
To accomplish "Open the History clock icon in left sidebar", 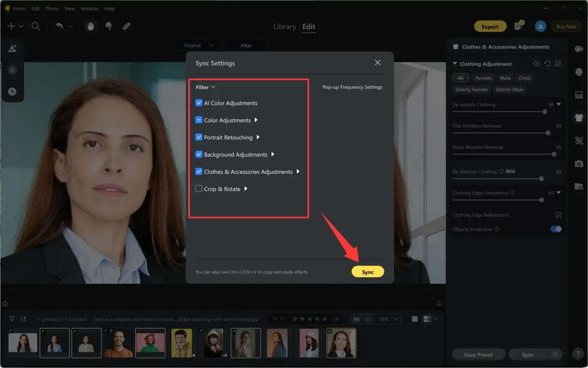I will click(x=13, y=91).
